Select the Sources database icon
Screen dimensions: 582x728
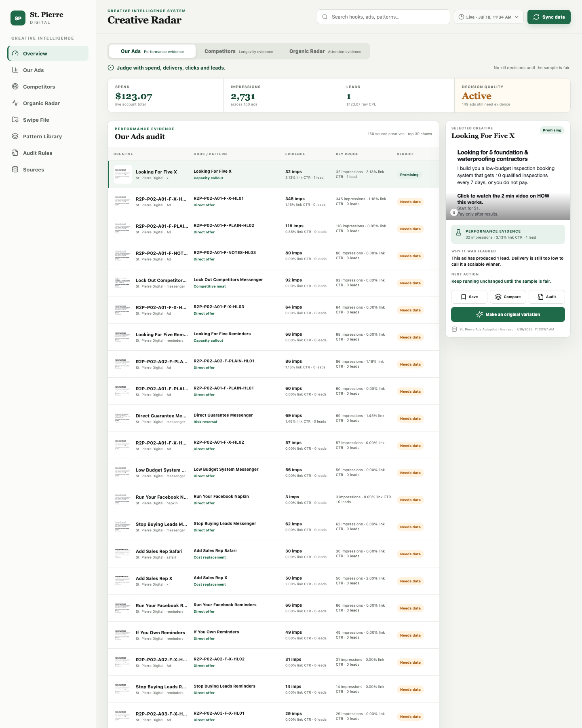tap(15, 169)
